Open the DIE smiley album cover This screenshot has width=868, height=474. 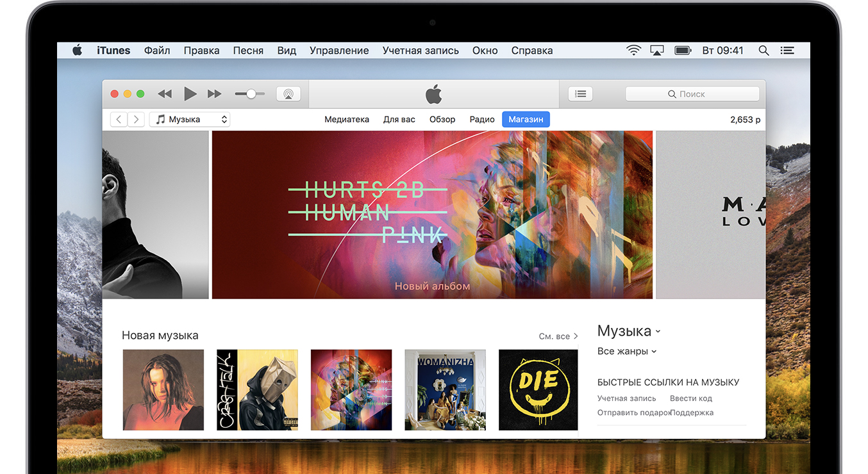[x=538, y=389]
